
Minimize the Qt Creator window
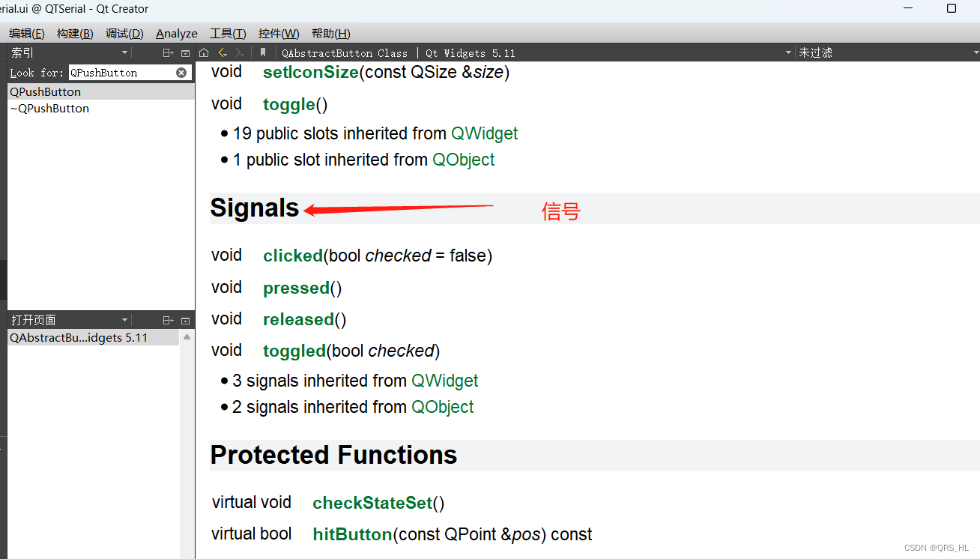click(x=908, y=8)
